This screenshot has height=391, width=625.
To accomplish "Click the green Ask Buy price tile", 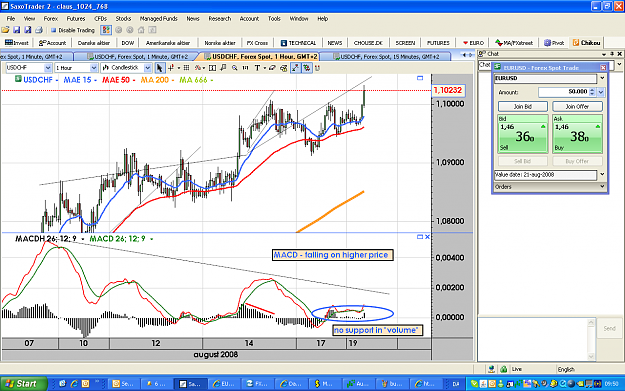I will point(577,134).
